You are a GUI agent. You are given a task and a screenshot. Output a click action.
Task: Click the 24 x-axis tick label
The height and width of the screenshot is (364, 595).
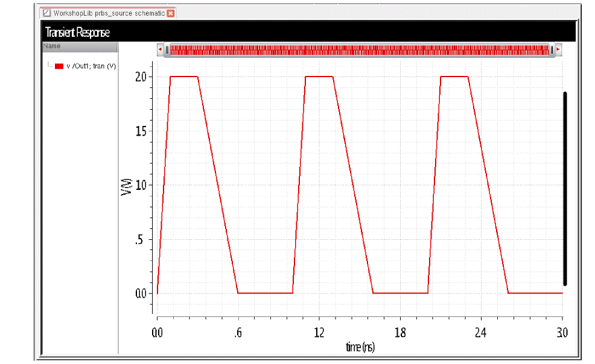click(x=481, y=333)
